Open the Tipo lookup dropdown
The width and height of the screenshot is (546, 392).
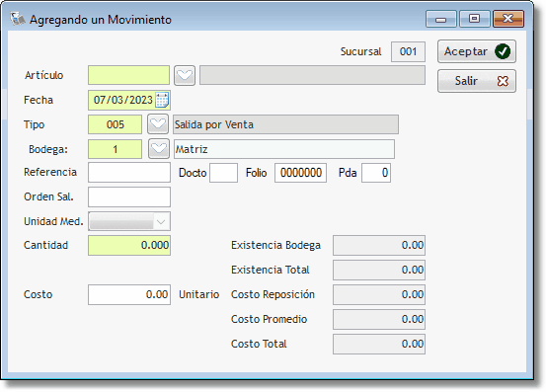pos(158,124)
